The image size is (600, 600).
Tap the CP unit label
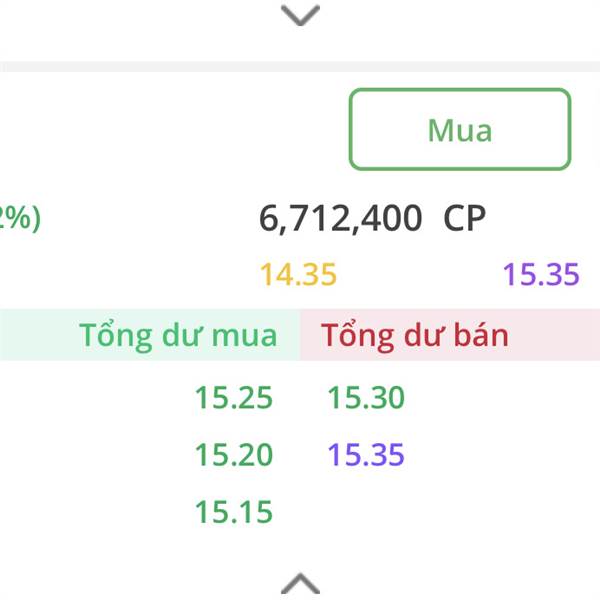(x=465, y=218)
